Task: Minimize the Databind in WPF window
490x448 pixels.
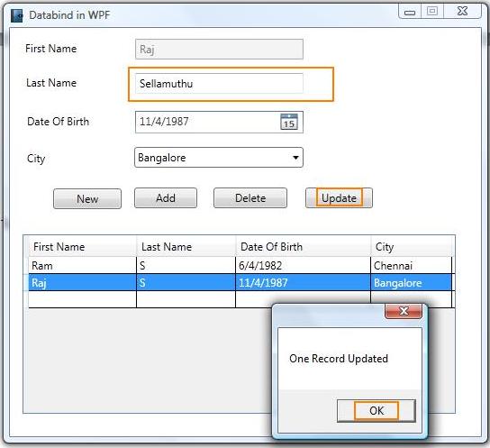Action: coord(410,12)
